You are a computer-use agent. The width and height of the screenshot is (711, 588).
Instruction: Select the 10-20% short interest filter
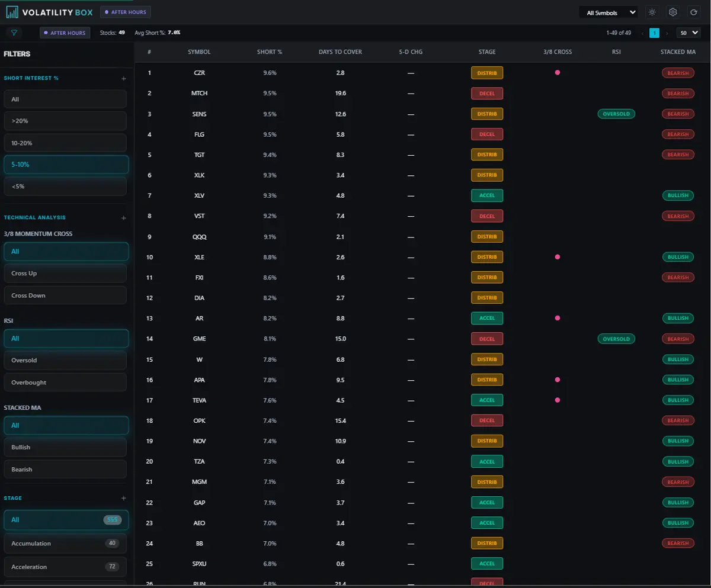click(x=65, y=143)
